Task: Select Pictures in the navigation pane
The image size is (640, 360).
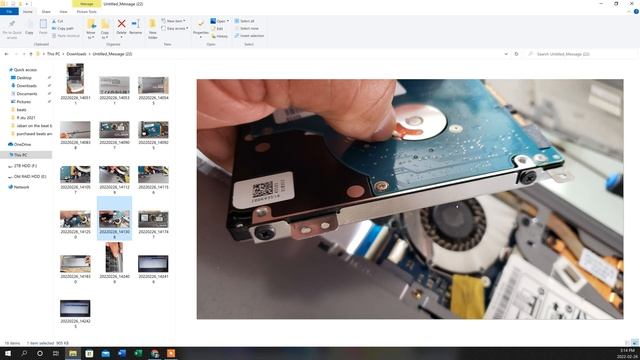Action: 24,102
